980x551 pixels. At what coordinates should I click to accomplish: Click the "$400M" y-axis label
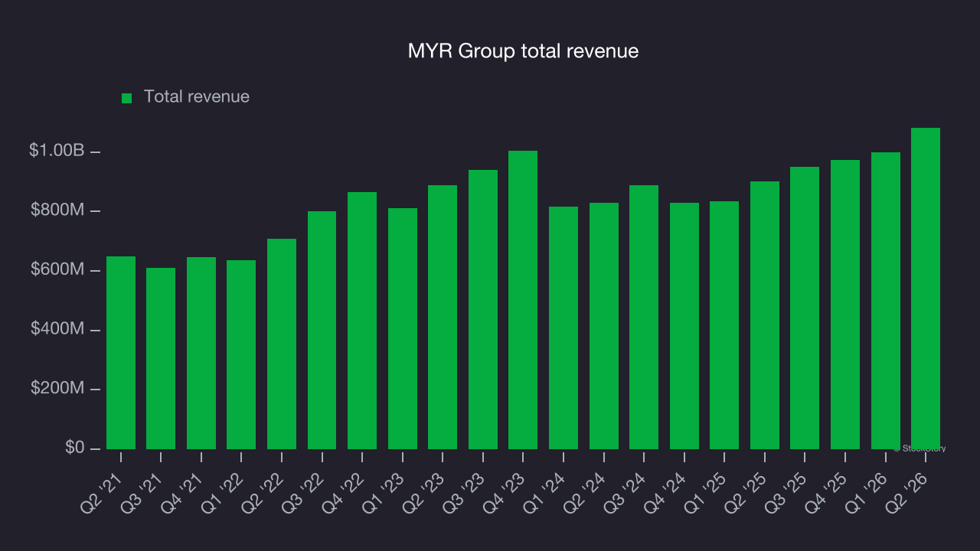[57, 330]
